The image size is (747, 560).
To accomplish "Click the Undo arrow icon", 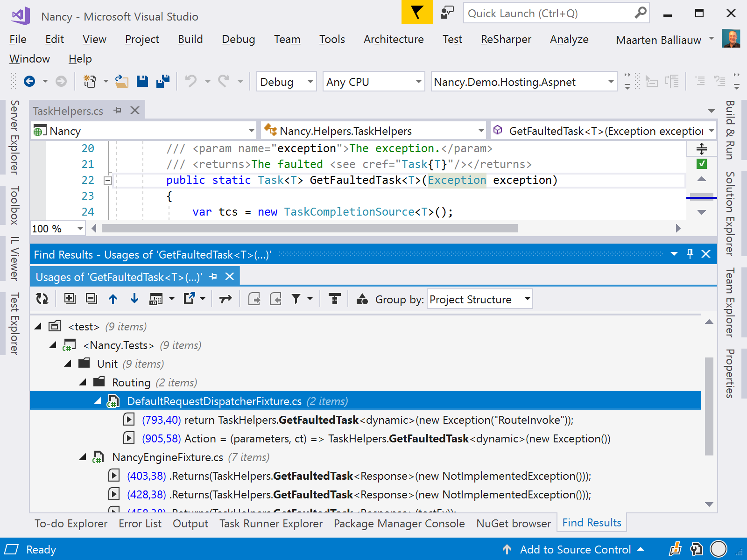I will (x=190, y=81).
